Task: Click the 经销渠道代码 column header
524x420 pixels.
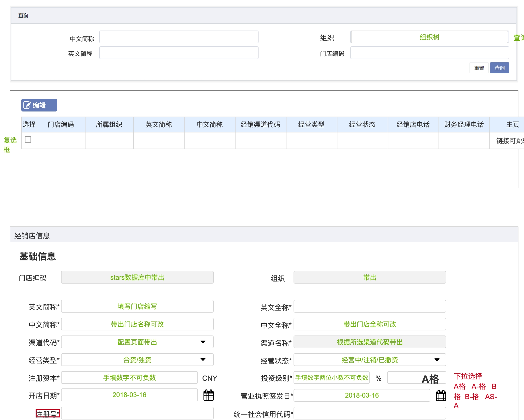Action: (x=261, y=124)
